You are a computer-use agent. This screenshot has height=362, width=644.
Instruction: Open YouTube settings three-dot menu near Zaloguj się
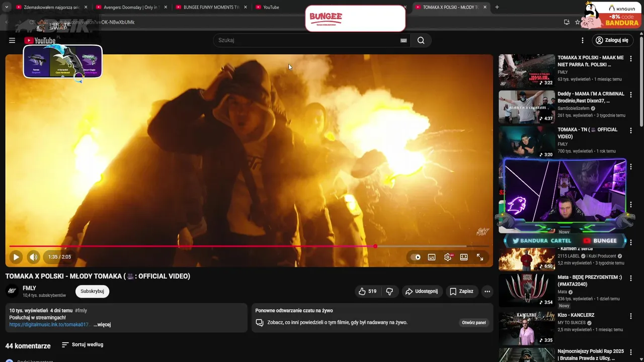pyautogui.click(x=583, y=40)
